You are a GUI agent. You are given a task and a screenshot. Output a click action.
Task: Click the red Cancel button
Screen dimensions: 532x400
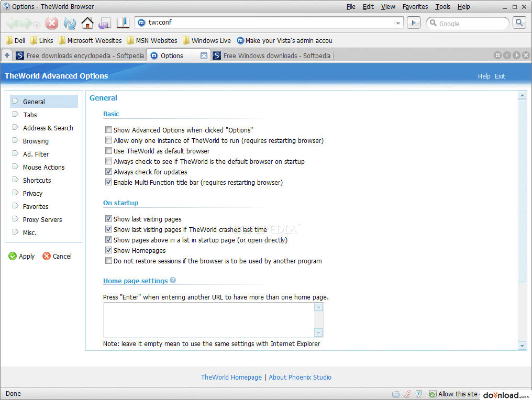pos(57,256)
